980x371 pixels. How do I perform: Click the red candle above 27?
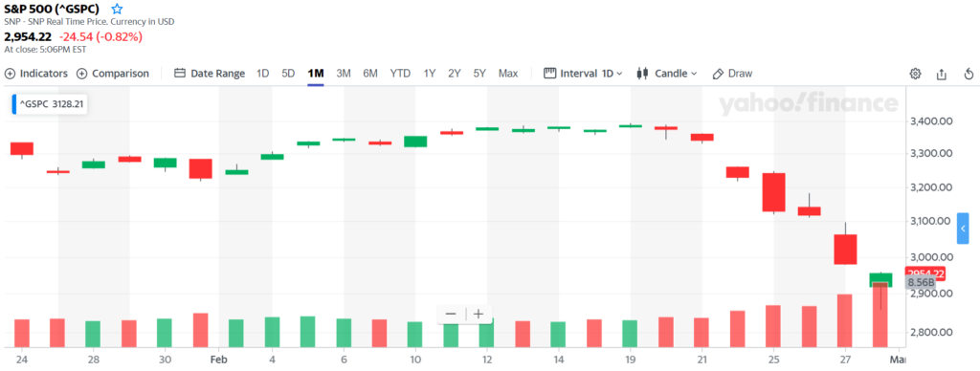click(x=846, y=250)
